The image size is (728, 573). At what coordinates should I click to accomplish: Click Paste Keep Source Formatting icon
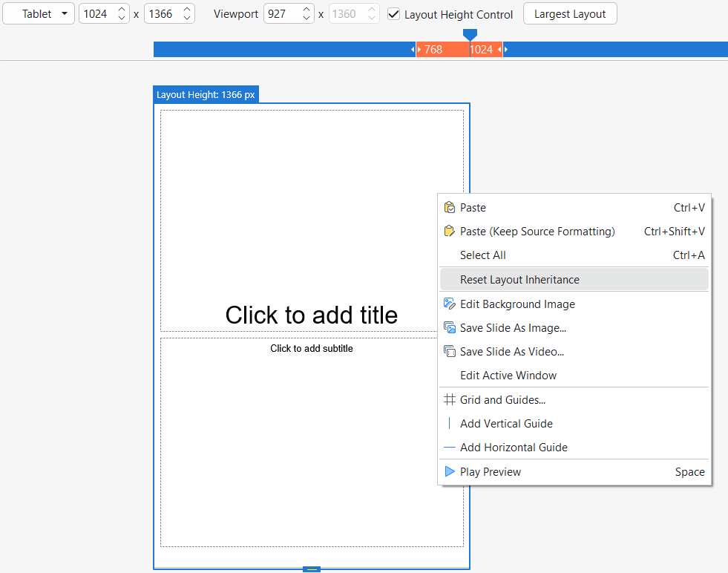tap(449, 232)
